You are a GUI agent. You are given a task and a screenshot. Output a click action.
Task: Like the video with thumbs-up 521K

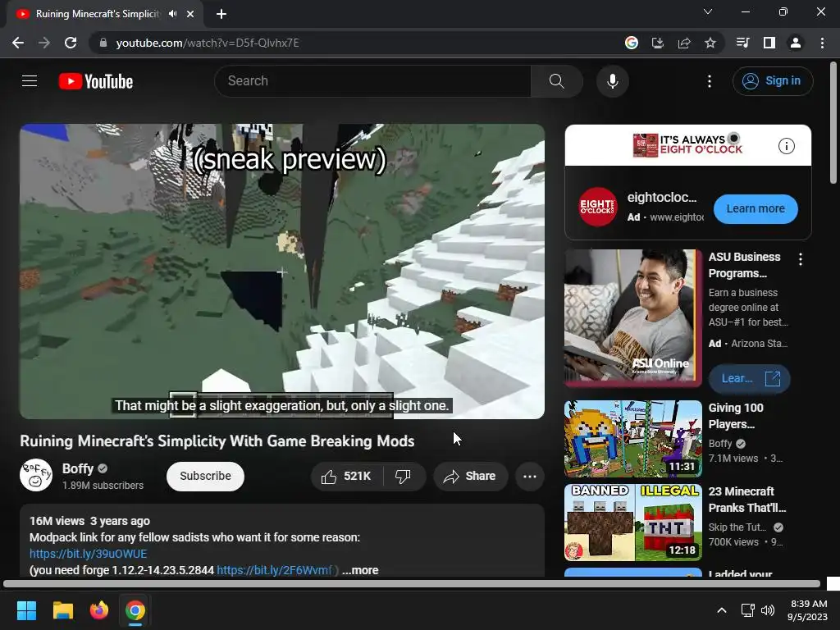(x=347, y=477)
